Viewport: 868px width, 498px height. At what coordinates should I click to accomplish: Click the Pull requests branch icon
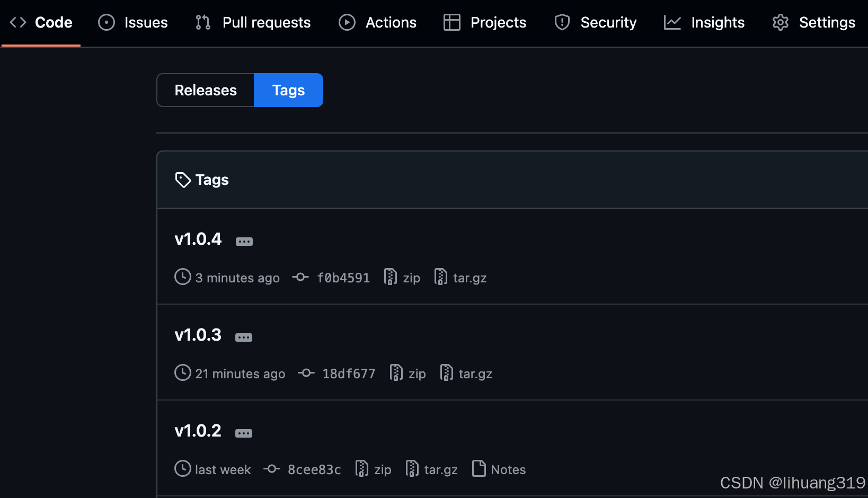[x=202, y=22]
